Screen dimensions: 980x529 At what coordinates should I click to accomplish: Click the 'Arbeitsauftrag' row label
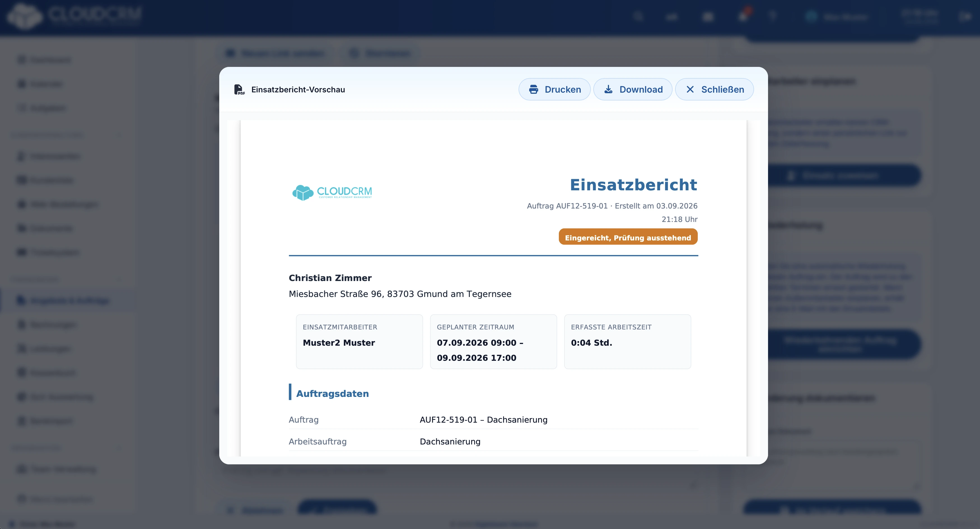coord(317,441)
